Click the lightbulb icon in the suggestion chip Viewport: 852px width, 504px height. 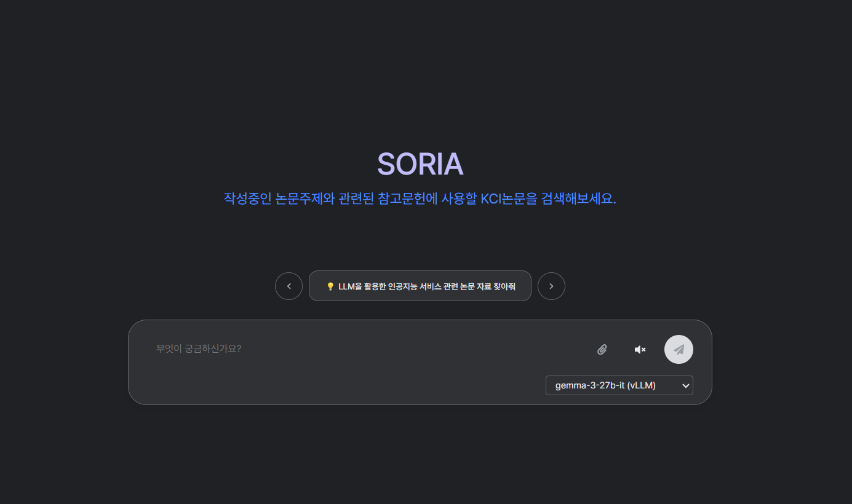[329, 285]
